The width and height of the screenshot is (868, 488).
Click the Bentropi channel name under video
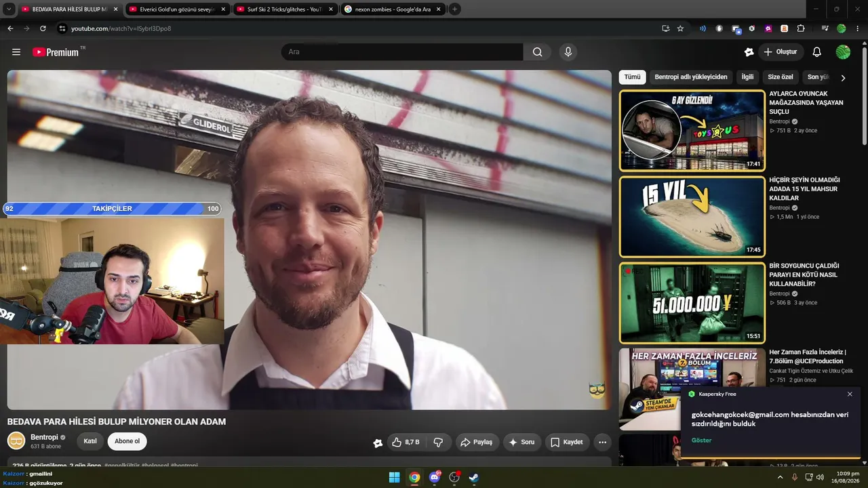click(44, 437)
